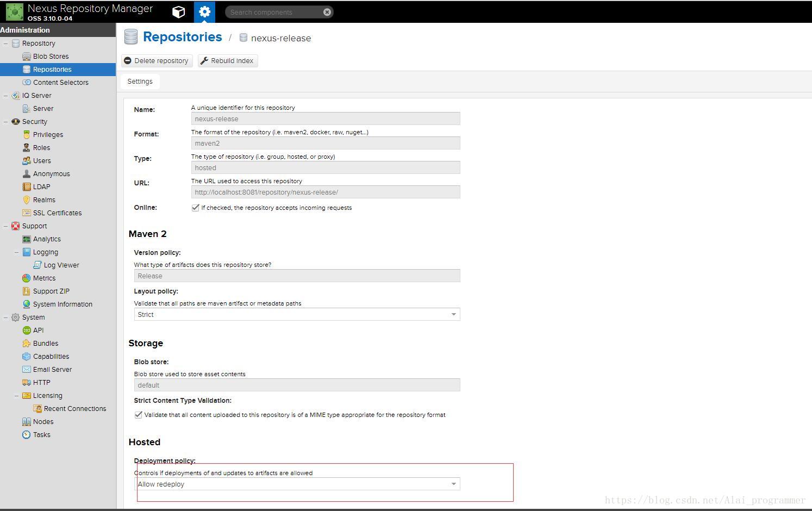This screenshot has height=511, width=812.
Task: Click the Metrics chart icon
Action: pos(27,278)
